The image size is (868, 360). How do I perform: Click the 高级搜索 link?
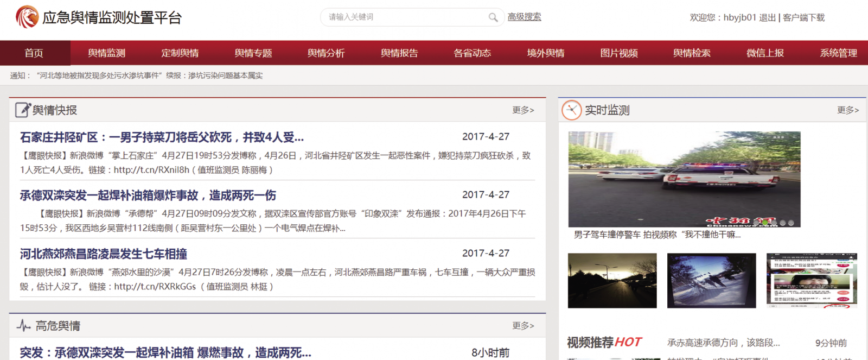click(524, 17)
